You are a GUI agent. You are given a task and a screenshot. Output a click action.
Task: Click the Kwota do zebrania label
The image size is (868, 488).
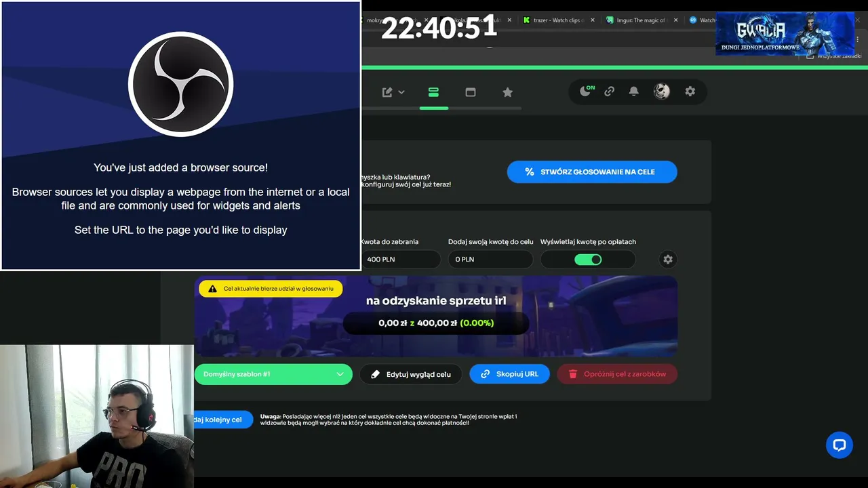tap(390, 242)
